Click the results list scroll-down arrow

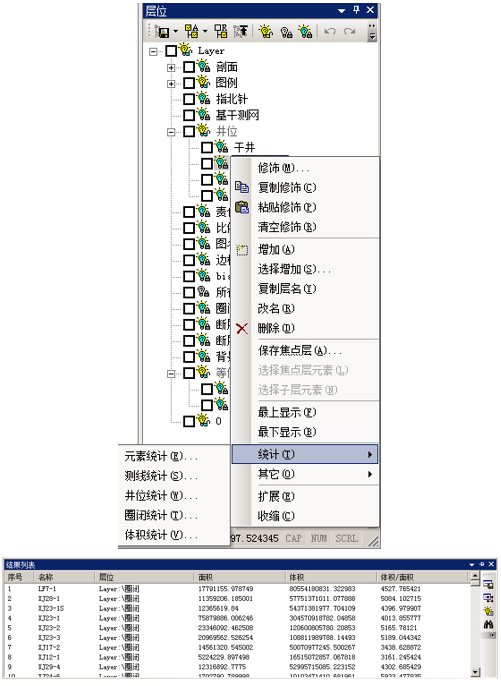[x=475, y=672]
